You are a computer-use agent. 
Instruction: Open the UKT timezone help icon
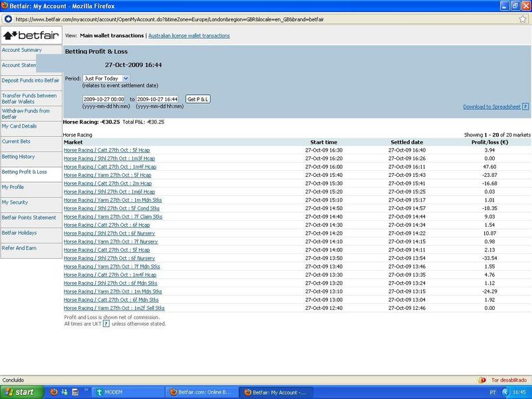pos(106,324)
